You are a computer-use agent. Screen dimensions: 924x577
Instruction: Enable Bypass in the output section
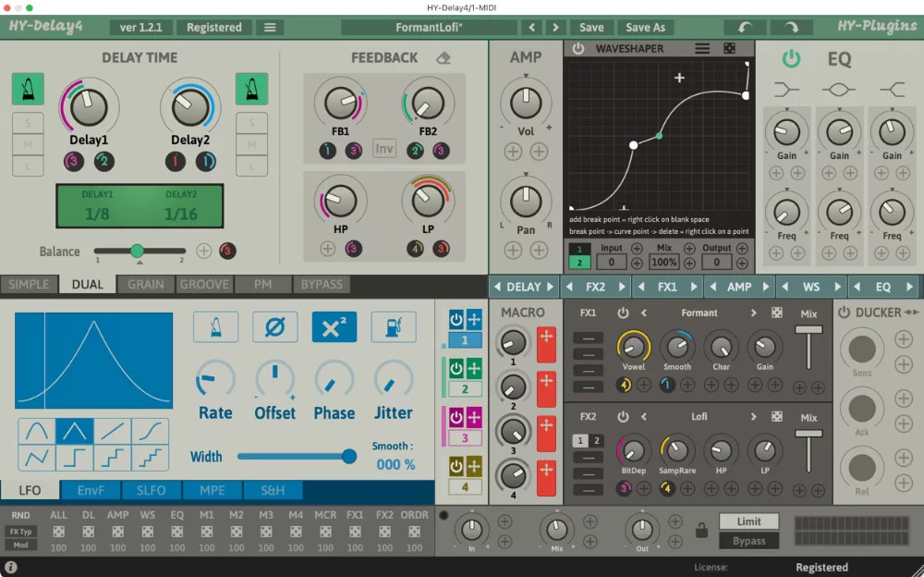coord(748,540)
